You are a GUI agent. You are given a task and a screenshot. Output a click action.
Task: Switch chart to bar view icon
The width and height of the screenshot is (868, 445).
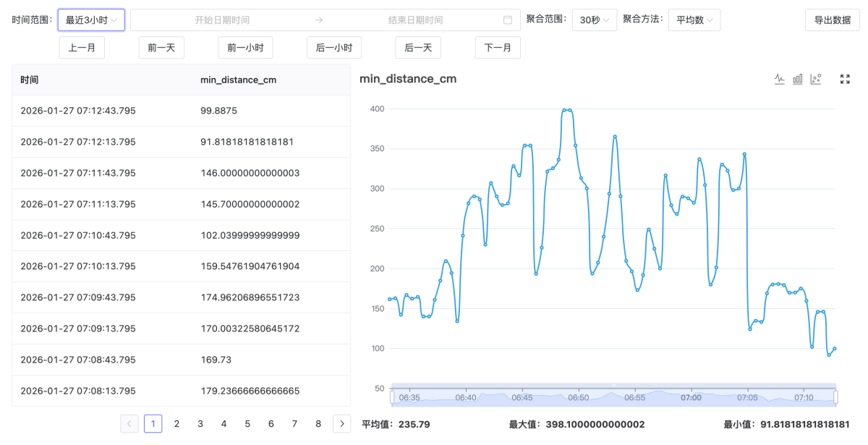tap(798, 79)
